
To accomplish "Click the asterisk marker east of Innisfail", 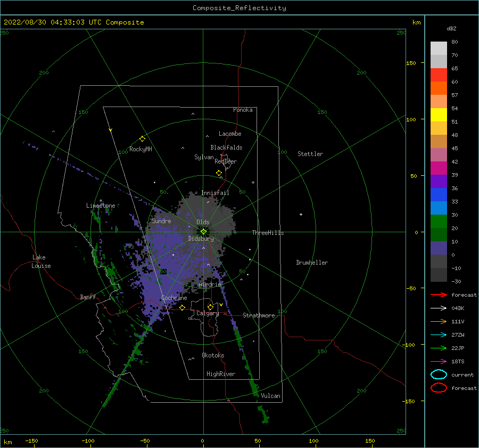I will tap(253, 183).
